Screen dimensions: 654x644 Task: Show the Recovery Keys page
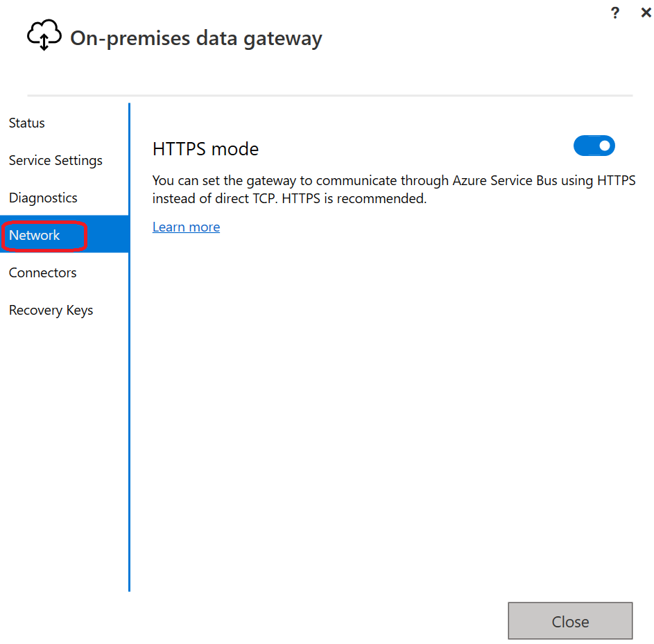[x=51, y=310]
